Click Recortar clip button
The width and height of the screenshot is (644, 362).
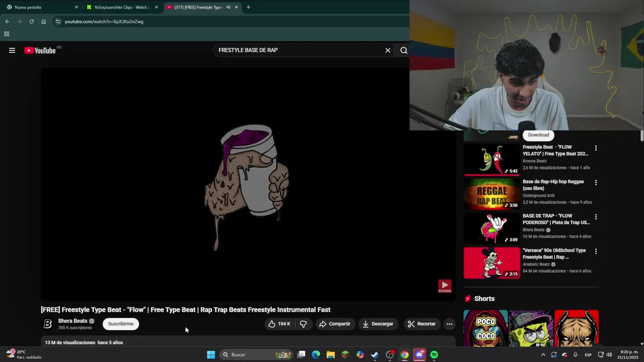(422, 324)
